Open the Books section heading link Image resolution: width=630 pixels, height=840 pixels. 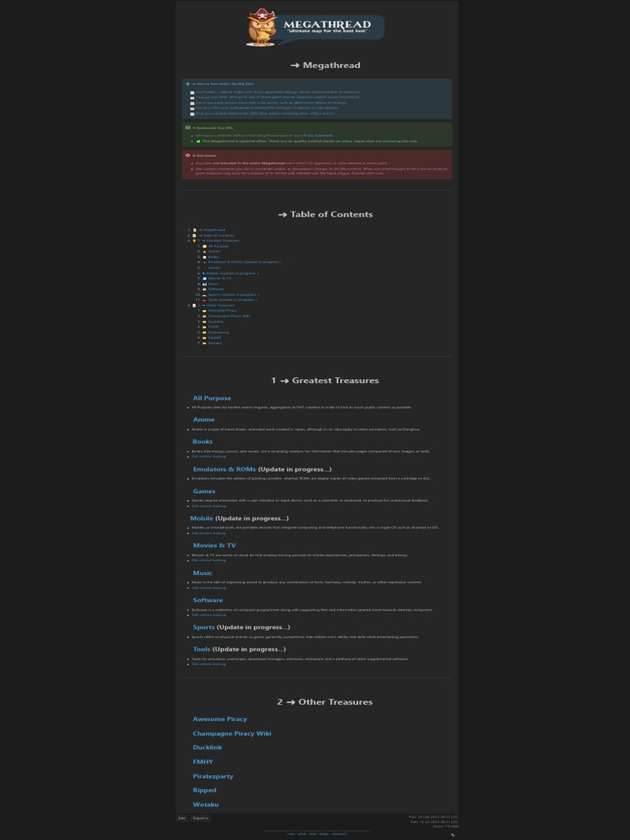203,441
